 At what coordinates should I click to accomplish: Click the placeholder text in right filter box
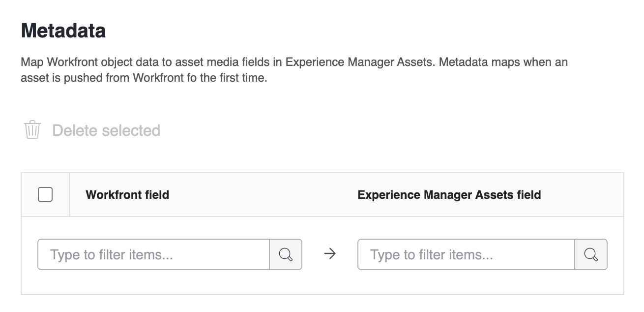(x=432, y=255)
